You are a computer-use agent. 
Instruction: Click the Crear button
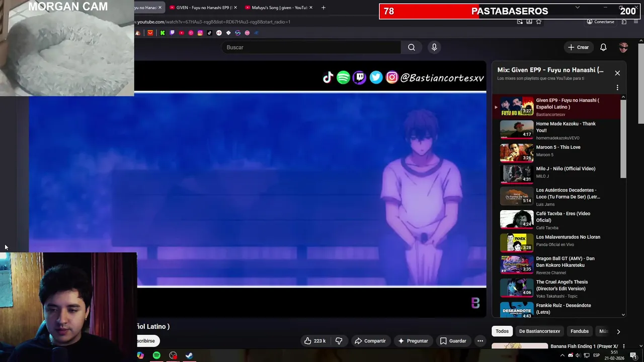tap(578, 47)
